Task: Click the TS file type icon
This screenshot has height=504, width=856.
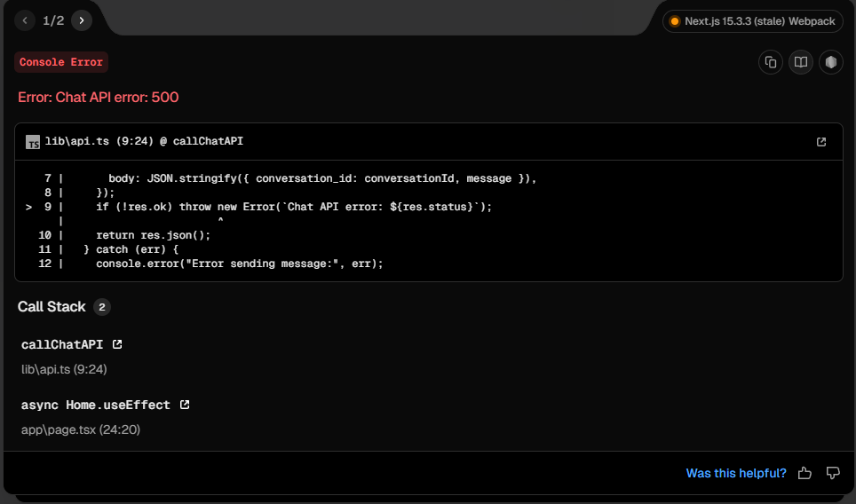Action: [33, 142]
